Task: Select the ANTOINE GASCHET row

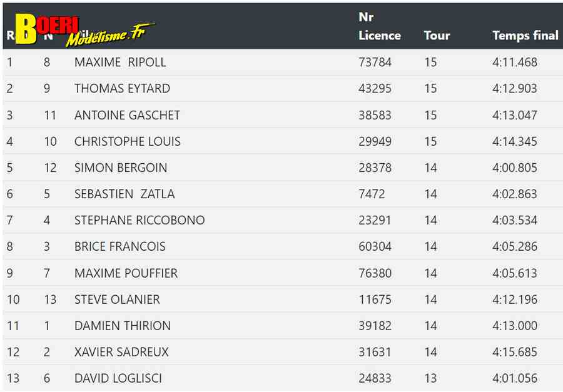Action: (283, 115)
